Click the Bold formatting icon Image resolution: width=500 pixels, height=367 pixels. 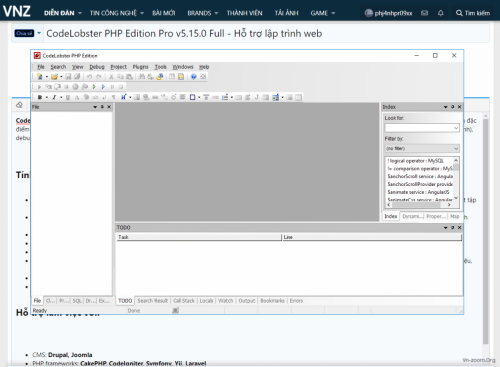[x=40, y=97]
